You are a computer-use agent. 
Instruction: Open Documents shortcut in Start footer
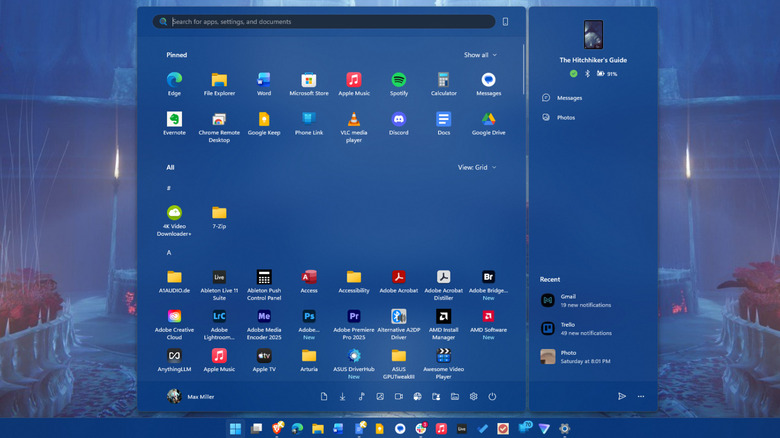pyautogui.click(x=324, y=397)
